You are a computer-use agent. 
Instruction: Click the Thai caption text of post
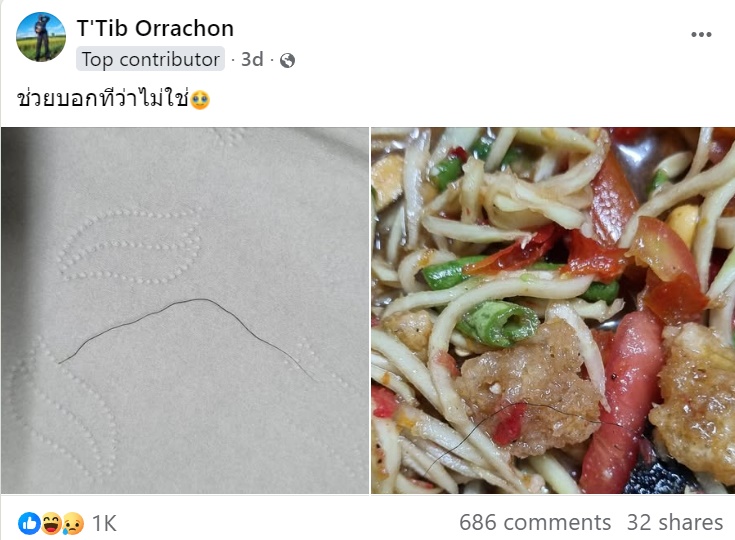[x=103, y=99]
